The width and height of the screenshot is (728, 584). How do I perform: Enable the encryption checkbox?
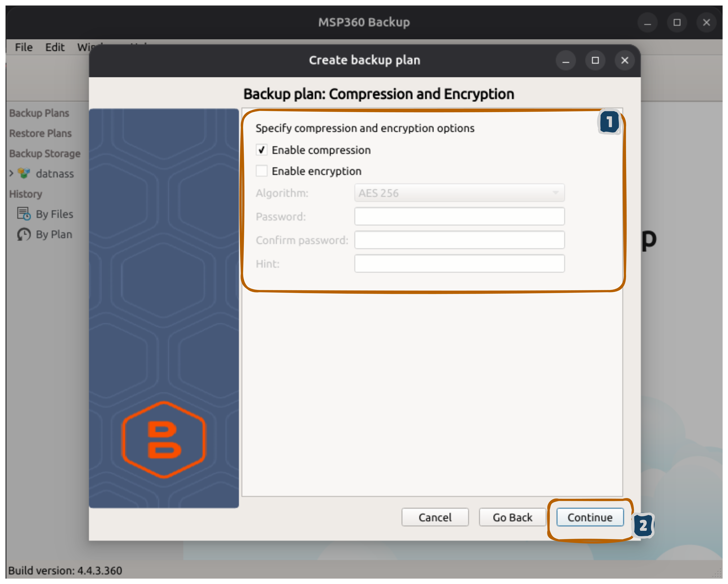point(262,171)
